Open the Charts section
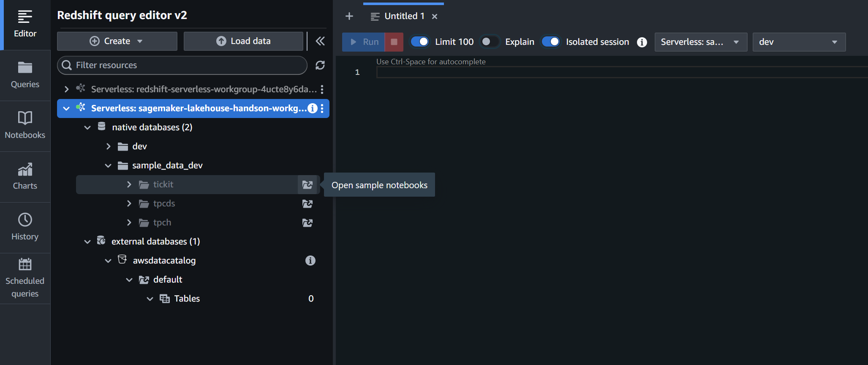Image resolution: width=868 pixels, height=365 pixels. click(x=25, y=177)
